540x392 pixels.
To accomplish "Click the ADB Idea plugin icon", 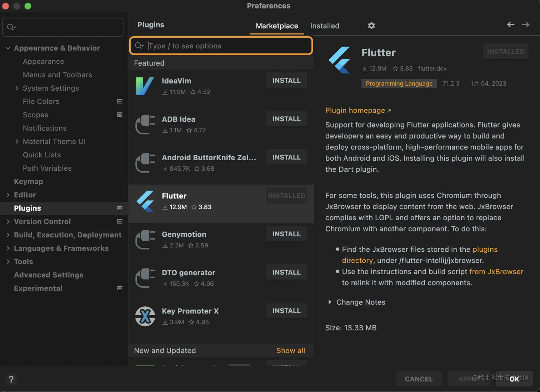I will coord(145,125).
